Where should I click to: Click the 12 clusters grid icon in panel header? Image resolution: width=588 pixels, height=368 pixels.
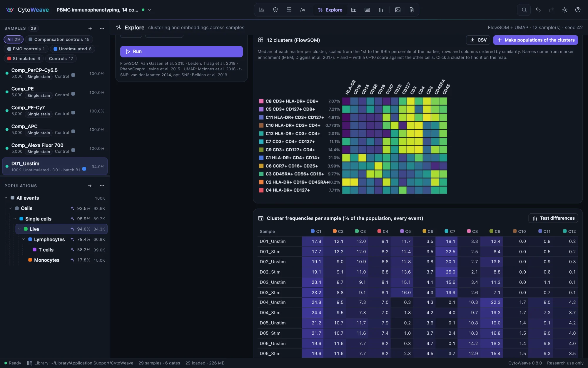260,40
